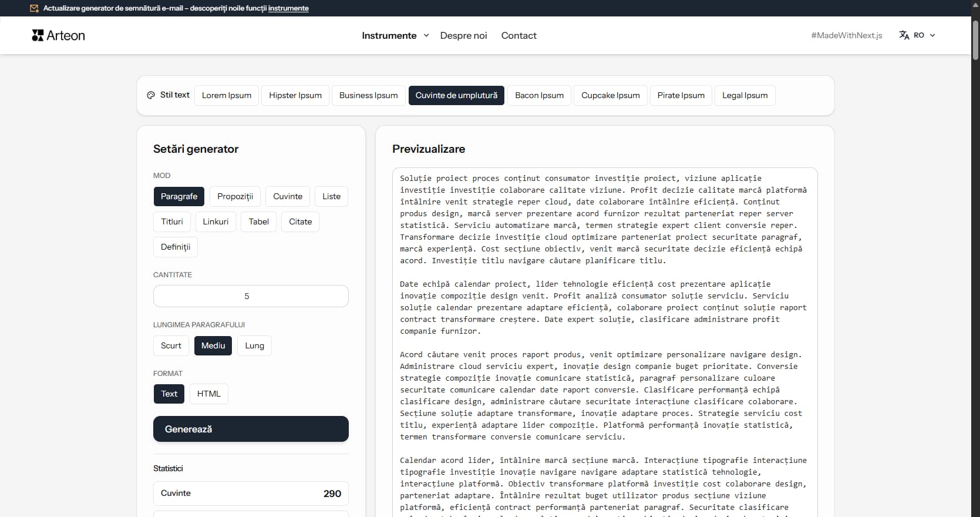Image resolution: width=980 pixels, height=517 pixels.
Task: Choose Liste mode
Action: pyautogui.click(x=331, y=196)
